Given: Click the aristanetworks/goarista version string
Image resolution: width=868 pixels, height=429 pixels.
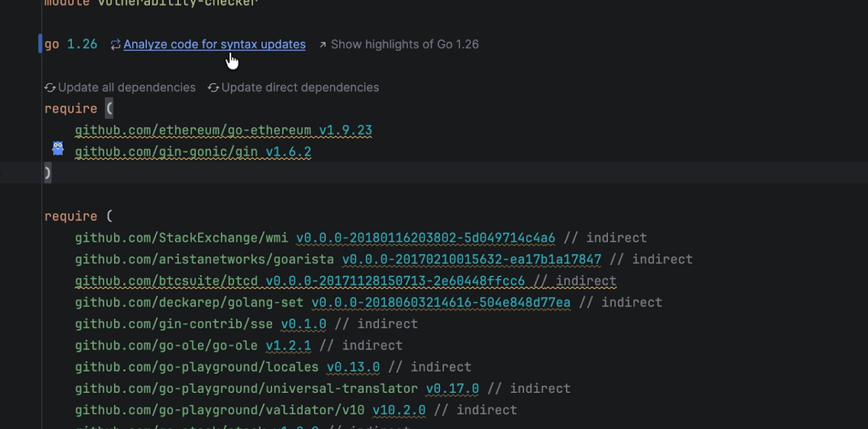Looking at the screenshot, I should point(471,259).
